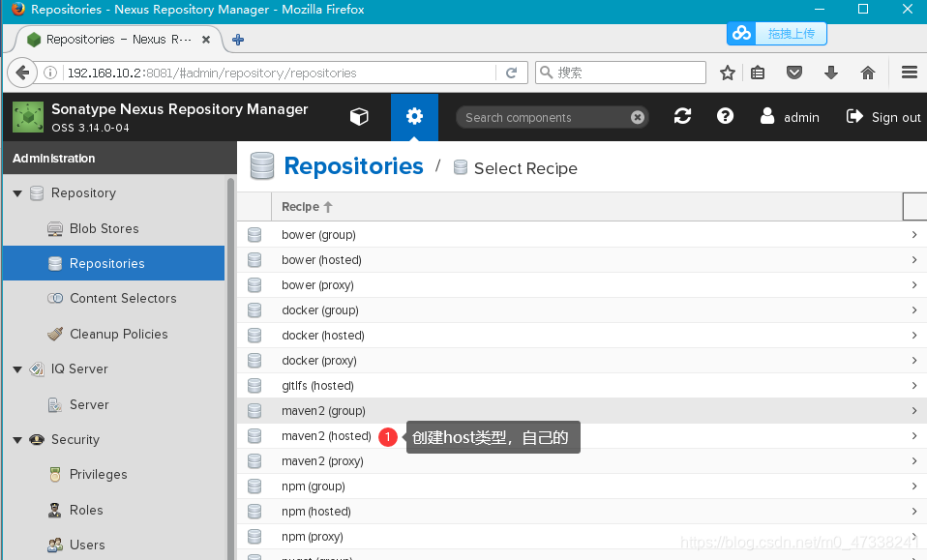The height and width of the screenshot is (560, 927).
Task: Click chevron on docker (hosted) row
Action: [914, 336]
